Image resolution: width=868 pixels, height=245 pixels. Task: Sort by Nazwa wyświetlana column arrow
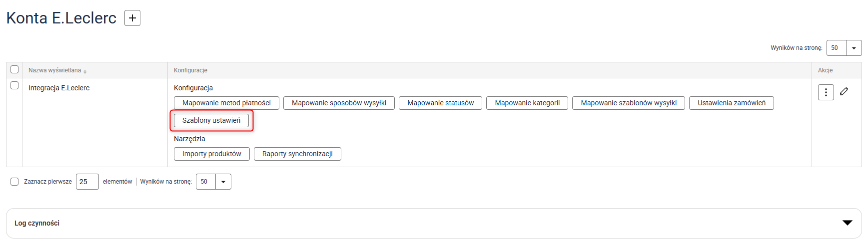(x=85, y=71)
